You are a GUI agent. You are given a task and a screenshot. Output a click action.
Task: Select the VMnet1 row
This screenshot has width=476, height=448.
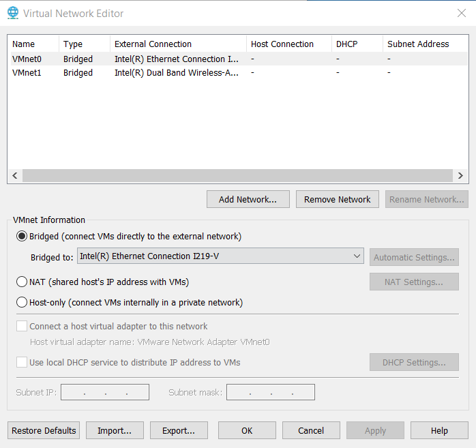point(238,72)
